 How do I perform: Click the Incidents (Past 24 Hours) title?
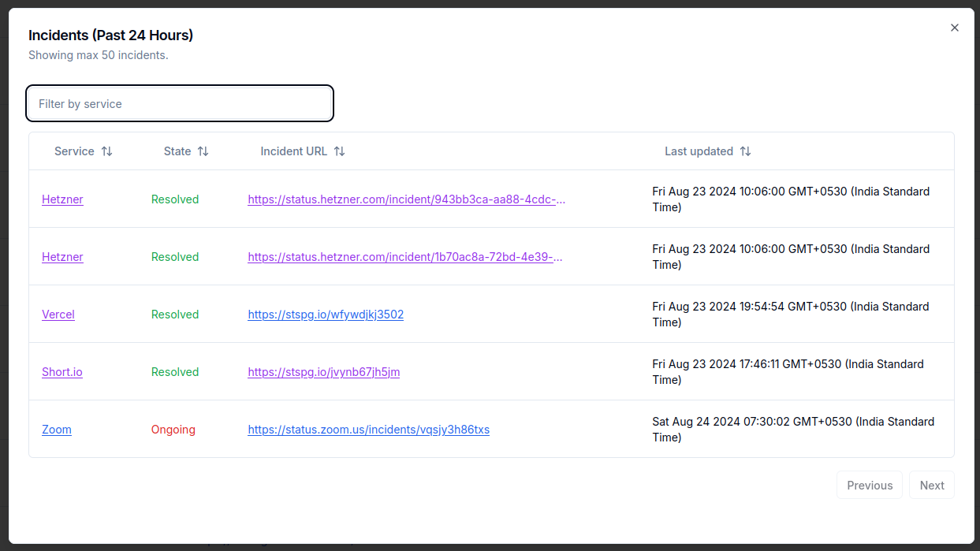111,35
